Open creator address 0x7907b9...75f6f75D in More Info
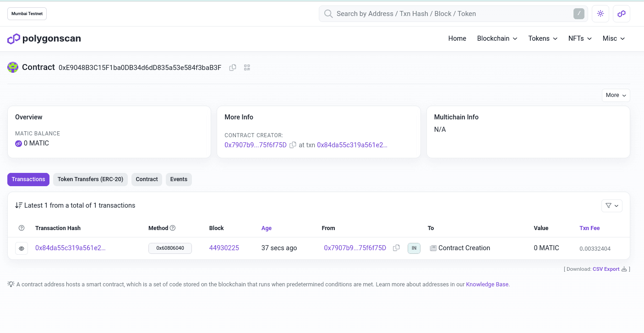Image resolution: width=644 pixels, height=333 pixels. point(256,145)
